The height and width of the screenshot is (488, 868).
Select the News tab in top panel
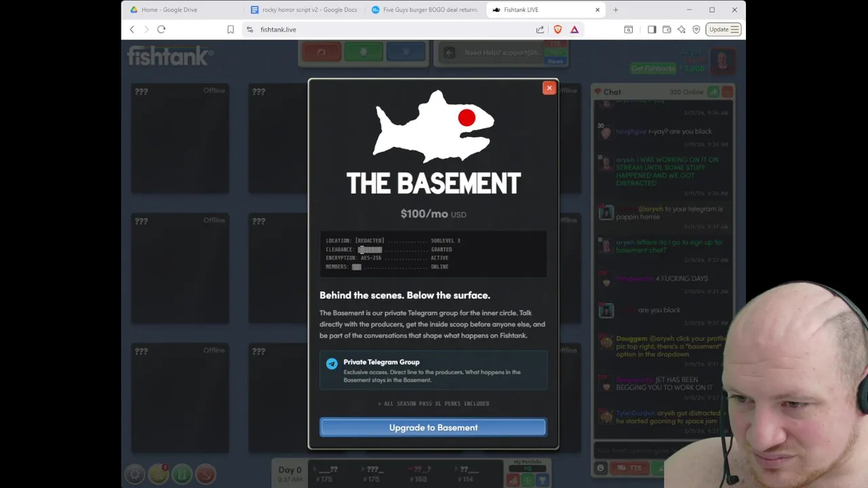(x=555, y=61)
